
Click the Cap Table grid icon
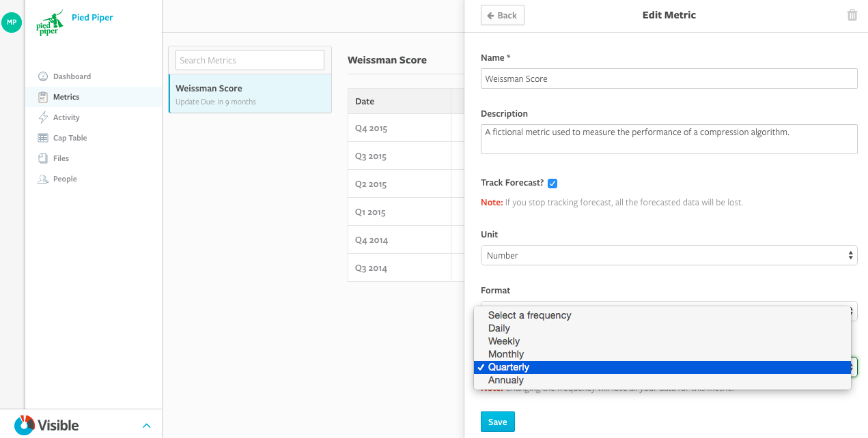[x=43, y=138]
